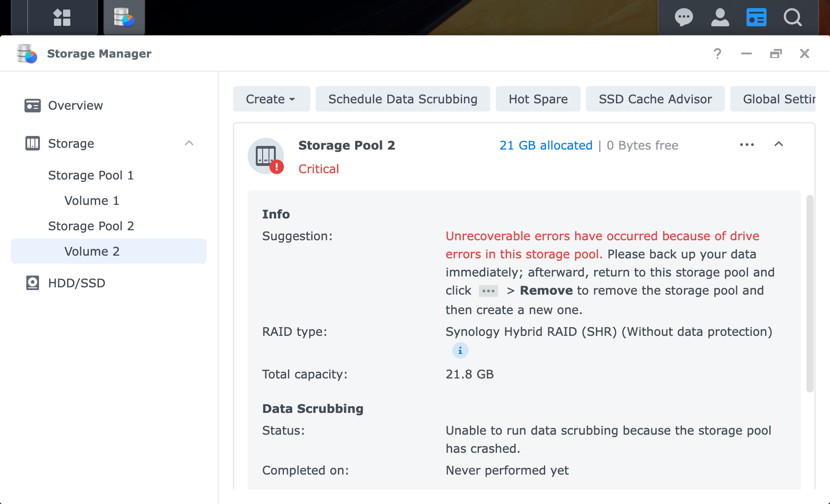Open the Create dropdown menu

coord(271,99)
